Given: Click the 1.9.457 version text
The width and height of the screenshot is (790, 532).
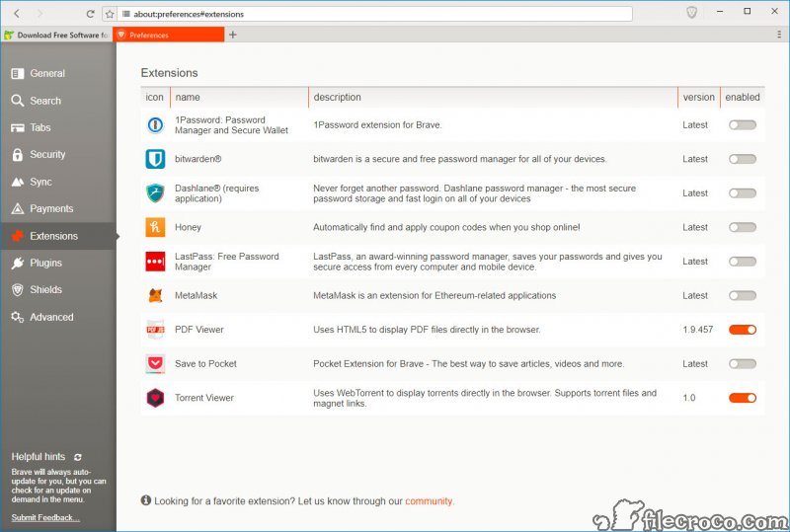Looking at the screenshot, I should 698,330.
